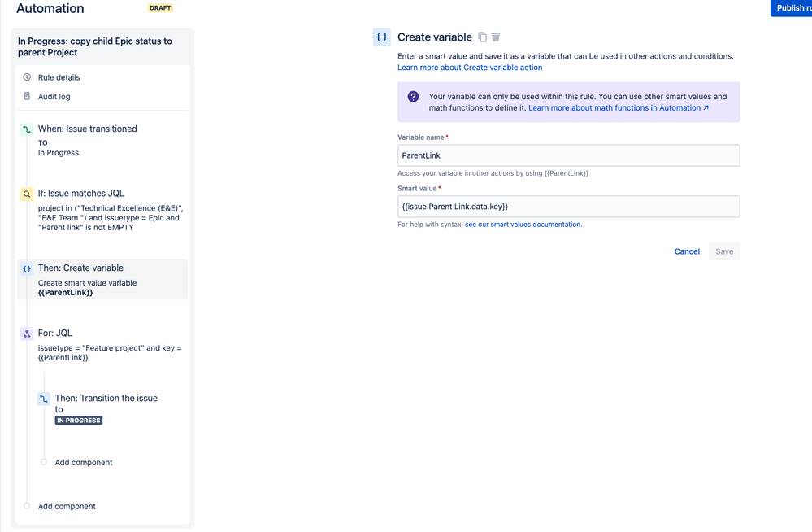Click the green Issue transitioned trigger icon
The image size is (812, 532).
click(x=25, y=129)
